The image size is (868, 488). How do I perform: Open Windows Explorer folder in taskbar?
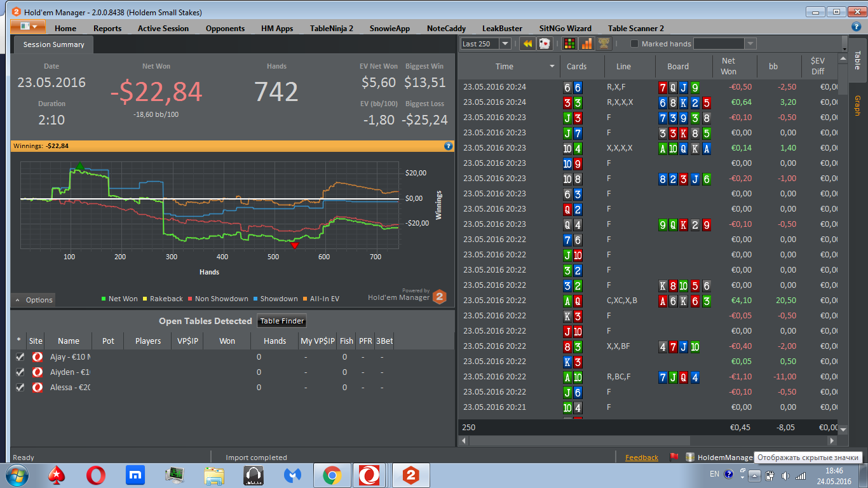click(214, 475)
